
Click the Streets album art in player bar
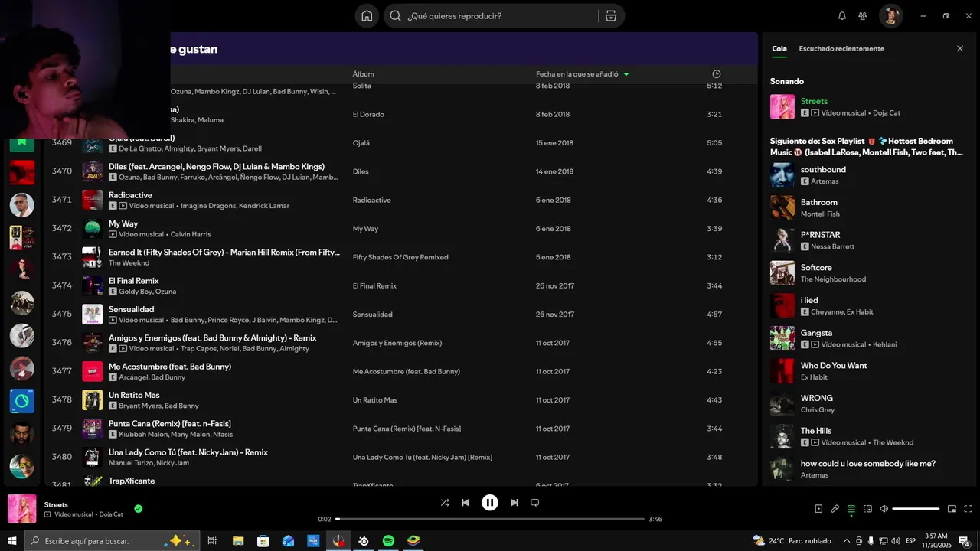coord(22,509)
